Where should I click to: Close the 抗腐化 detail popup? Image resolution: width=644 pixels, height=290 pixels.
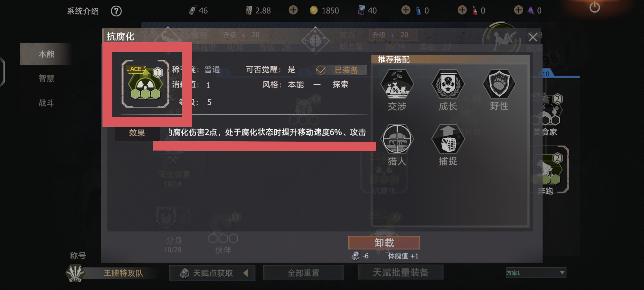tap(533, 37)
